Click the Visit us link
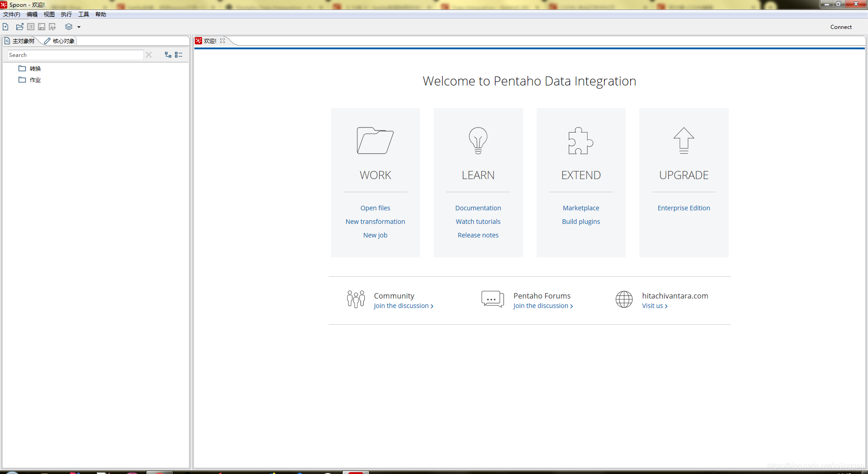This screenshot has height=474, width=868. (x=655, y=306)
